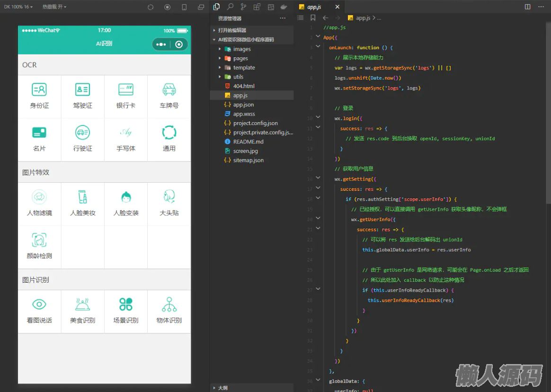Click the editor vertical scrollbar

pos(548,114)
